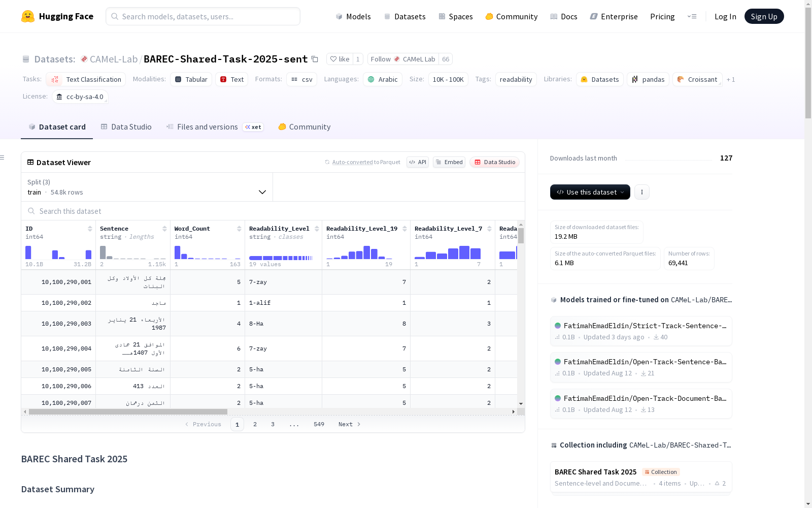Viewport: 812px width, 508px height.
Task: Click the horizontal table scrollbar
Action: 128,411
